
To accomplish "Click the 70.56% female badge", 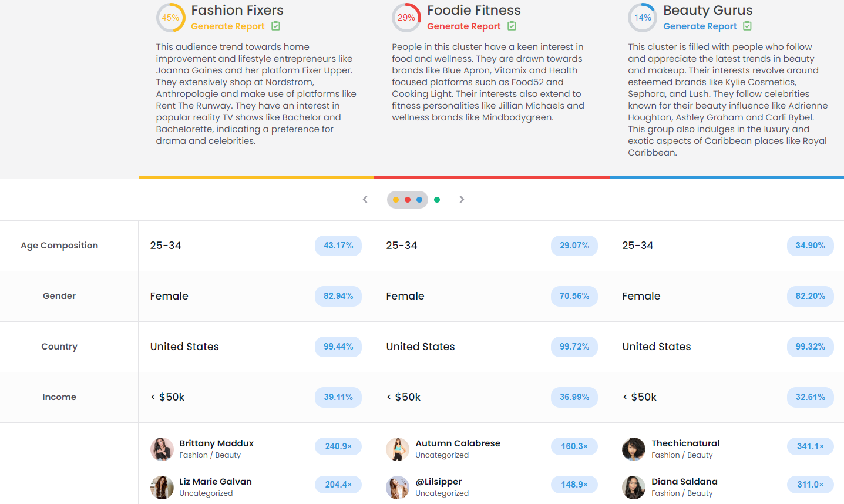I will [x=574, y=296].
